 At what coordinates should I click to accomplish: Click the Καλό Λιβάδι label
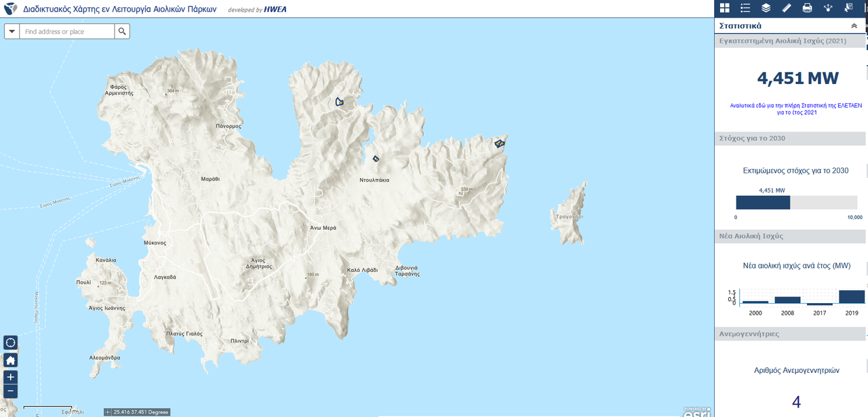pos(361,269)
